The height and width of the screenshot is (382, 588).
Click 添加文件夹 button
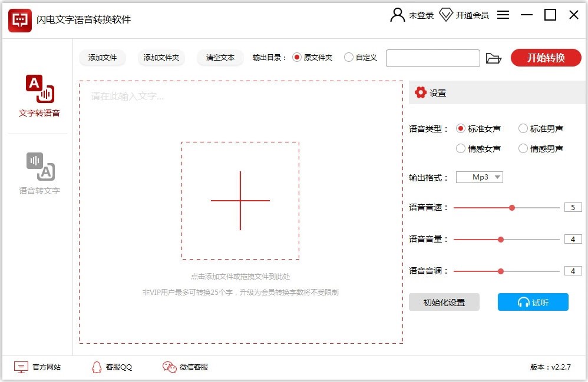tap(161, 58)
